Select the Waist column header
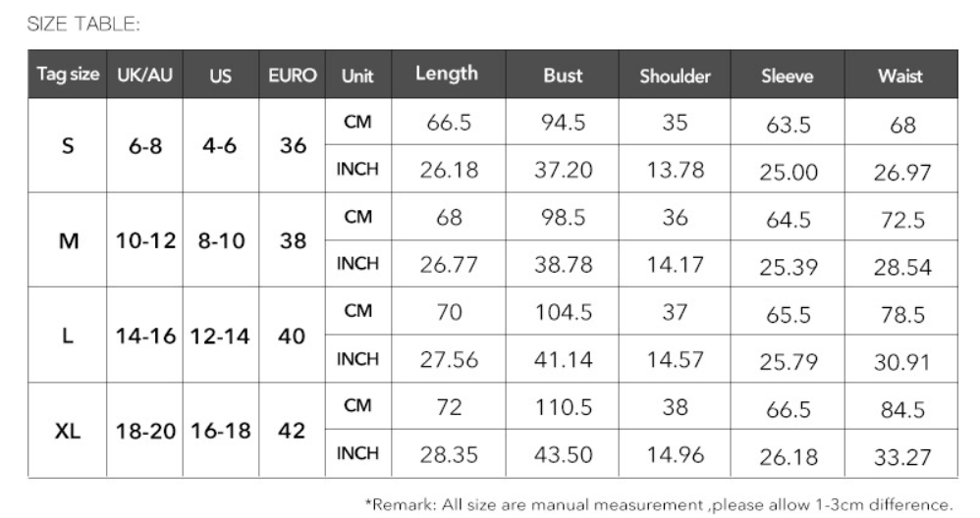This screenshot has height=518, width=980. pyautogui.click(x=901, y=75)
